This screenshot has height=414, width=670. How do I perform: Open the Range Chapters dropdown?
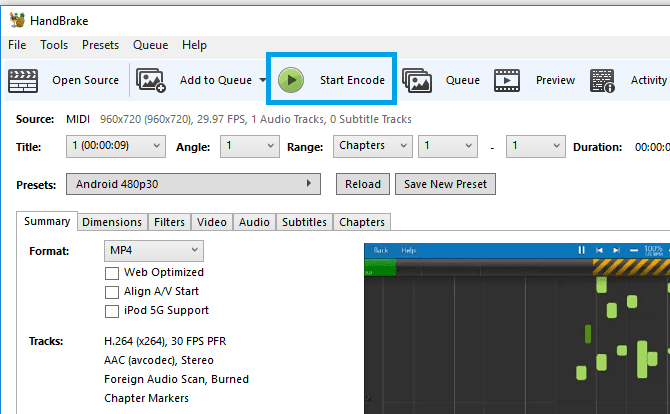click(x=373, y=147)
